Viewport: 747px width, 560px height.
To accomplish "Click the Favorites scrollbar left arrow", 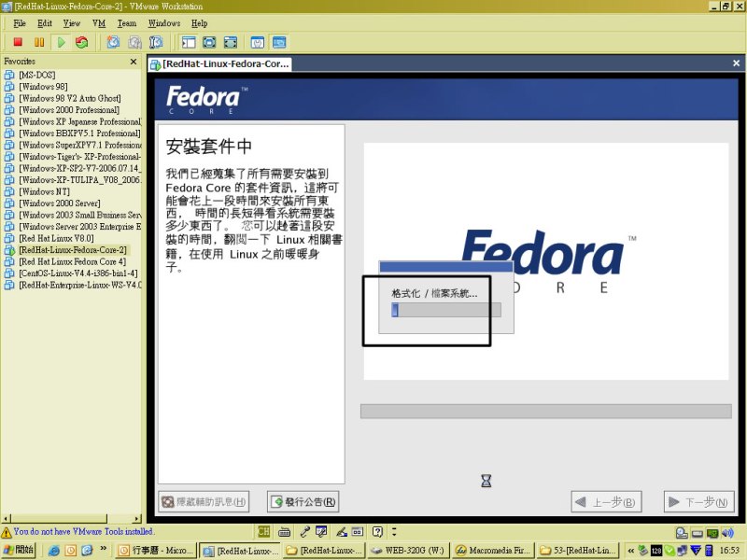I will click(6, 519).
